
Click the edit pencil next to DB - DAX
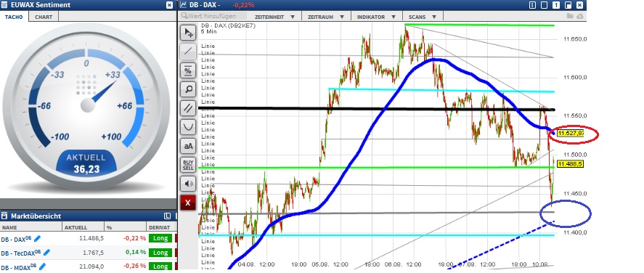(x=37, y=238)
